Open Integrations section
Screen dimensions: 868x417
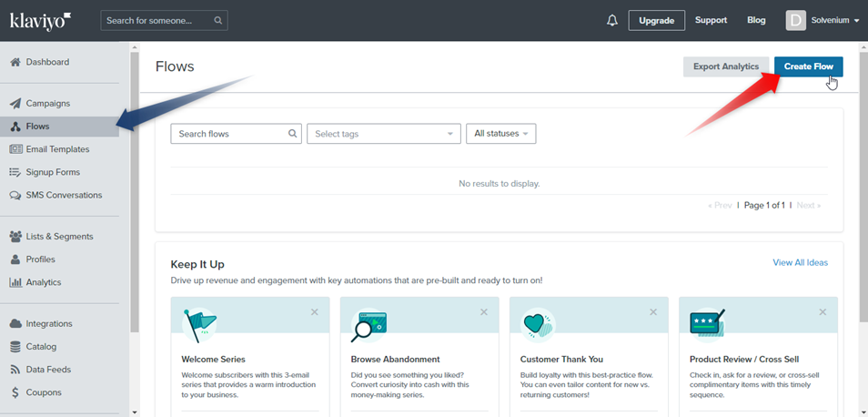pos(49,323)
